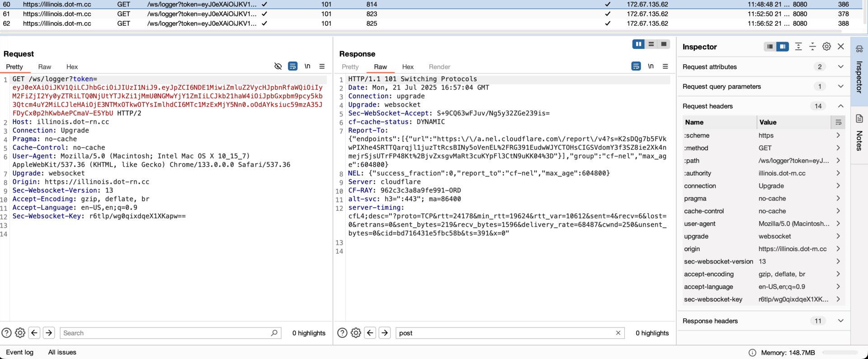Click the expand all sections icon in Inspector
Viewport: 868px width, 359px height.
click(798, 47)
